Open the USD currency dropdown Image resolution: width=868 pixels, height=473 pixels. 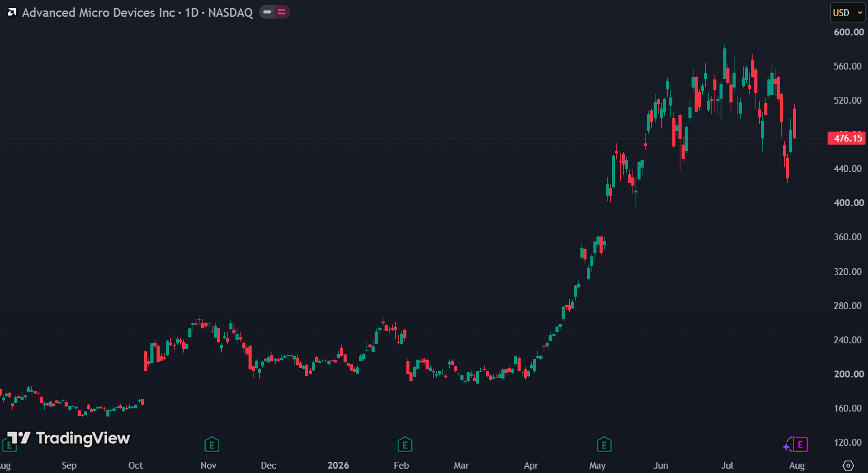coord(847,12)
